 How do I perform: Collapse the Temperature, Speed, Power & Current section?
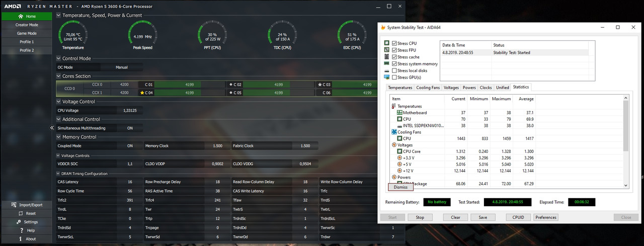(x=58, y=16)
